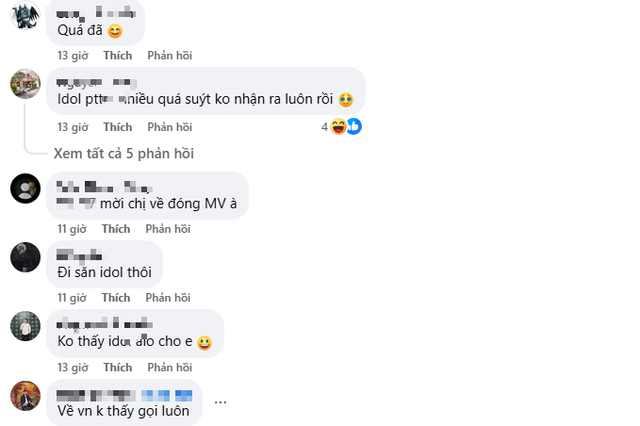Like the "mời chị về đóng MV" comment
640x426 pixels.
[116, 229]
